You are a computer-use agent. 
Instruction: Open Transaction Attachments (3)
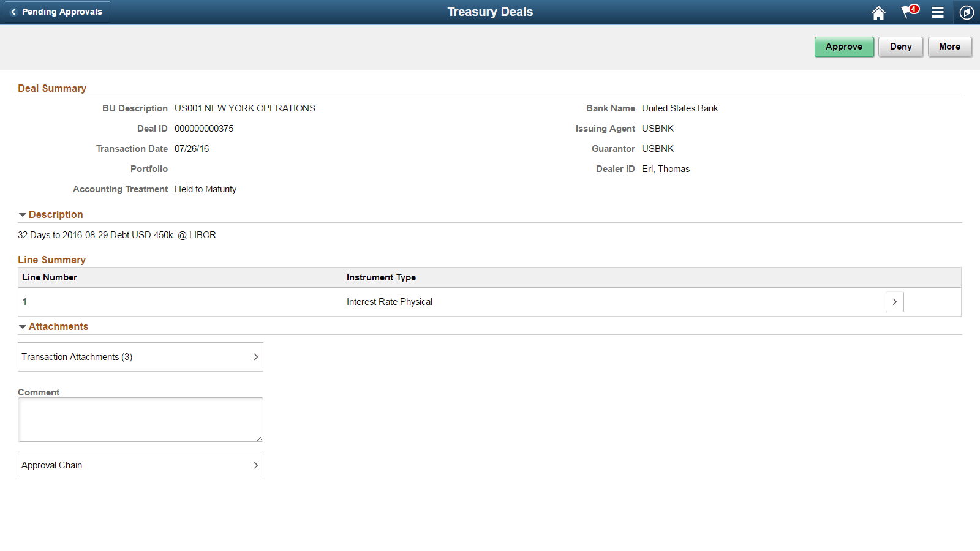140,357
